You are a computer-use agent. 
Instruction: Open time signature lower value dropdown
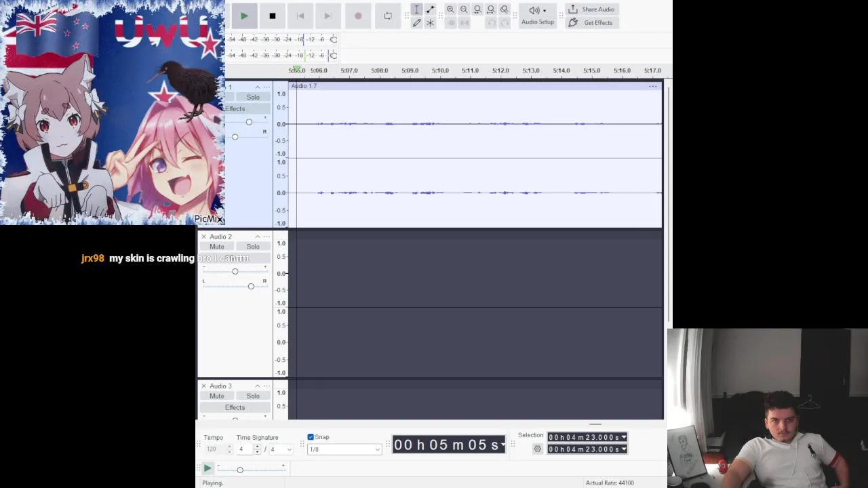281,449
